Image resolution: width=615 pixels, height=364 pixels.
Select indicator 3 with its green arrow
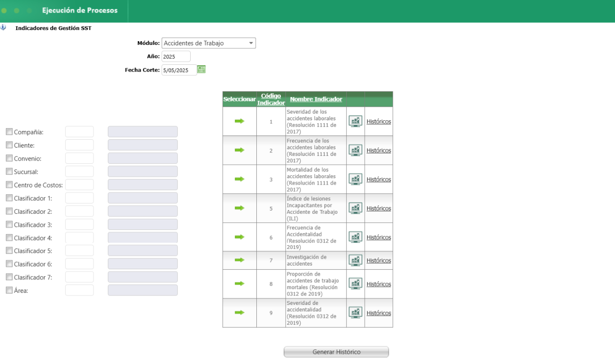point(239,179)
